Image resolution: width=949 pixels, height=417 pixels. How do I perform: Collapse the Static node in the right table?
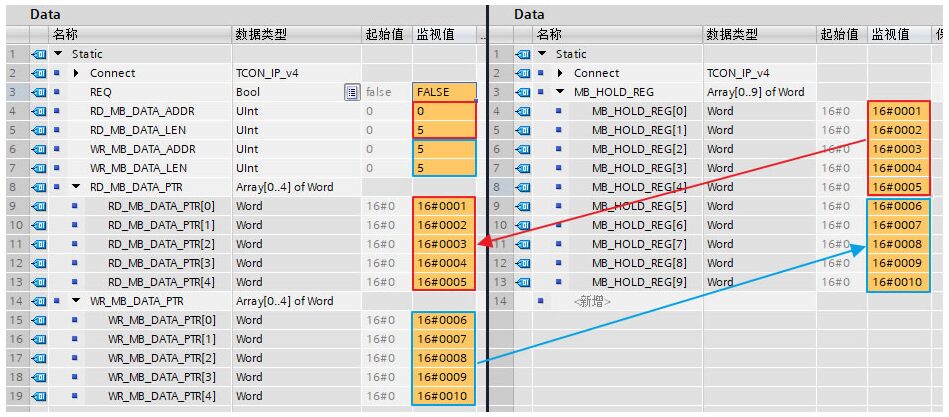pyautogui.click(x=542, y=54)
